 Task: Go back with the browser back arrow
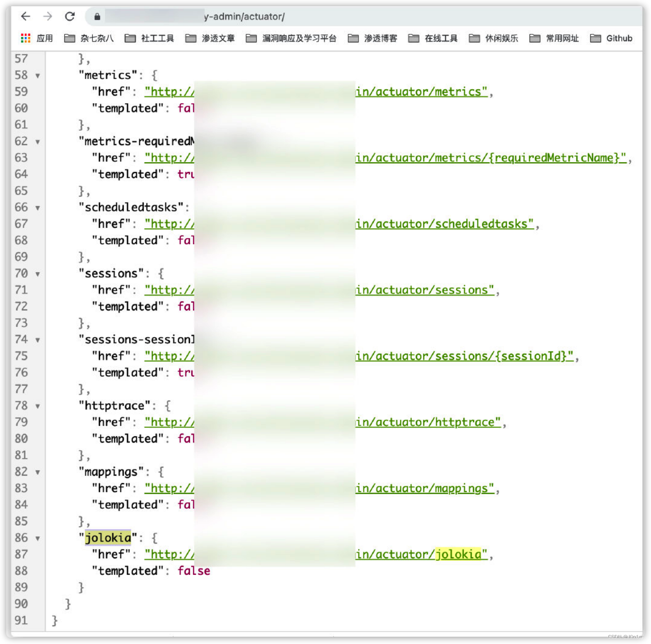coord(25,17)
